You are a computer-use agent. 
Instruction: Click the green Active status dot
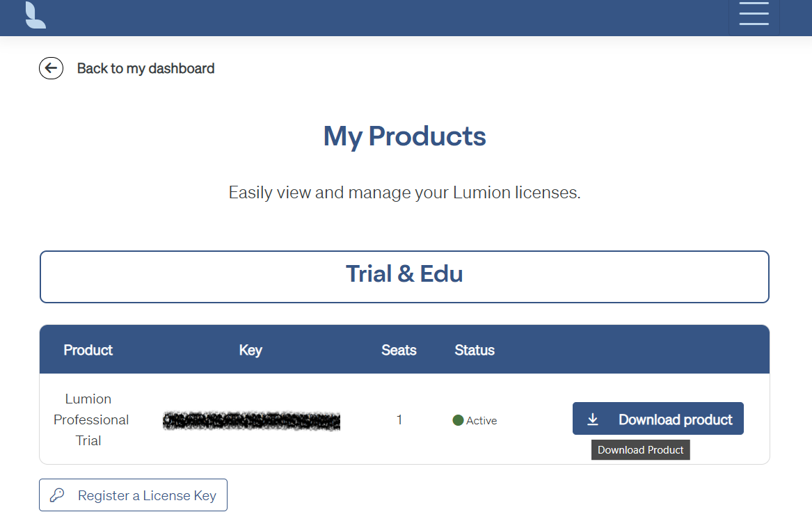coord(458,420)
